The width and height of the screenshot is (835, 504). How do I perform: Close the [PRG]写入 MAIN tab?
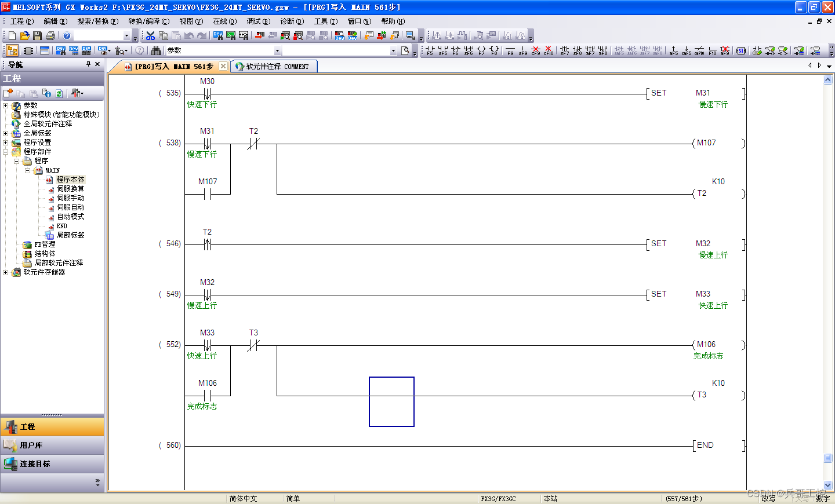click(x=223, y=67)
